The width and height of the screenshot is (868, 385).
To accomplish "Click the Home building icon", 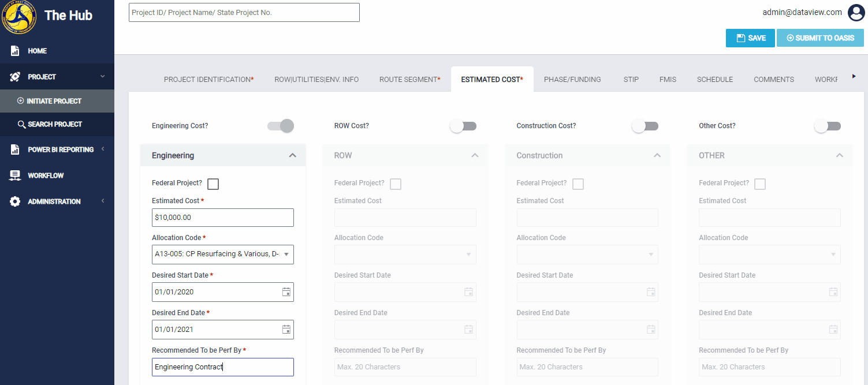I will [x=15, y=51].
